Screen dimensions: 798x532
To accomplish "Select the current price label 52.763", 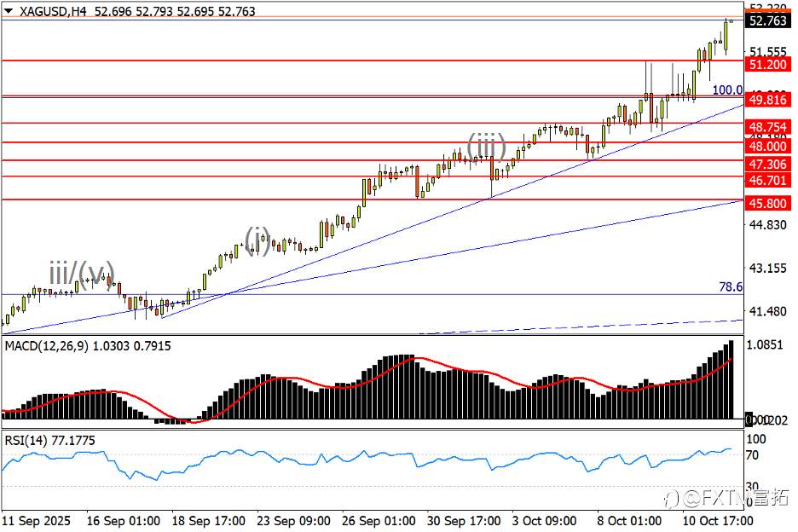I will click(768, 20).
